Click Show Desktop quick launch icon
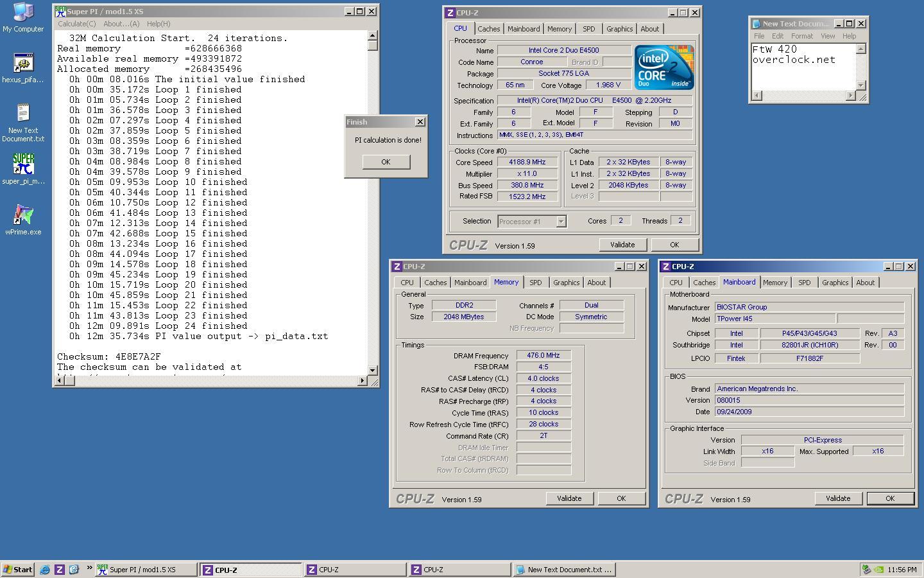924x578 pixels. click(74, 570)
